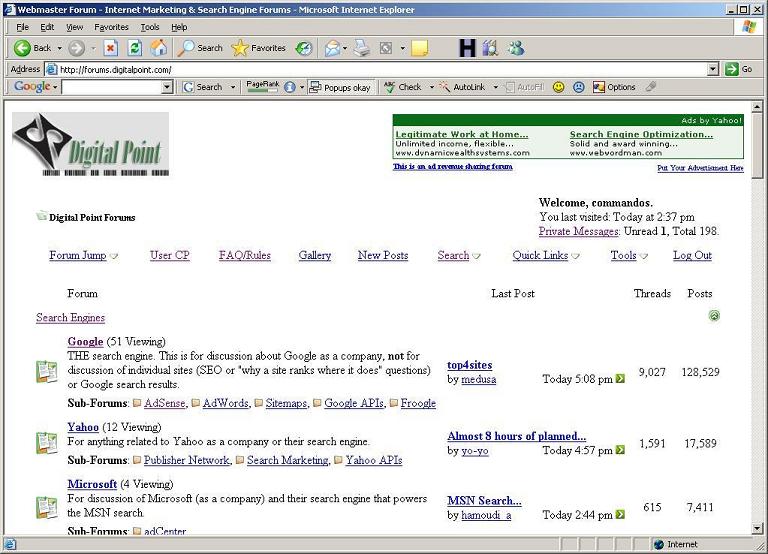This screenshot has height=554, width=768.
Task: Open the forum Search dropdown link
Action: click(458, 255)
